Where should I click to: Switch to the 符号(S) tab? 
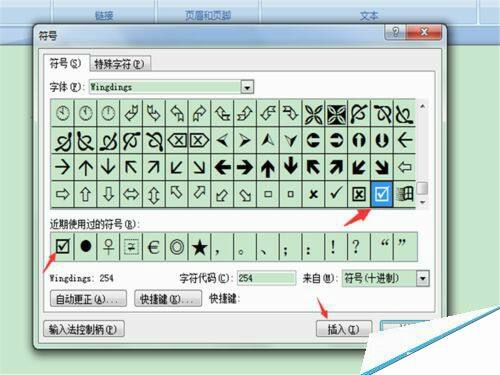coord(66,63)
